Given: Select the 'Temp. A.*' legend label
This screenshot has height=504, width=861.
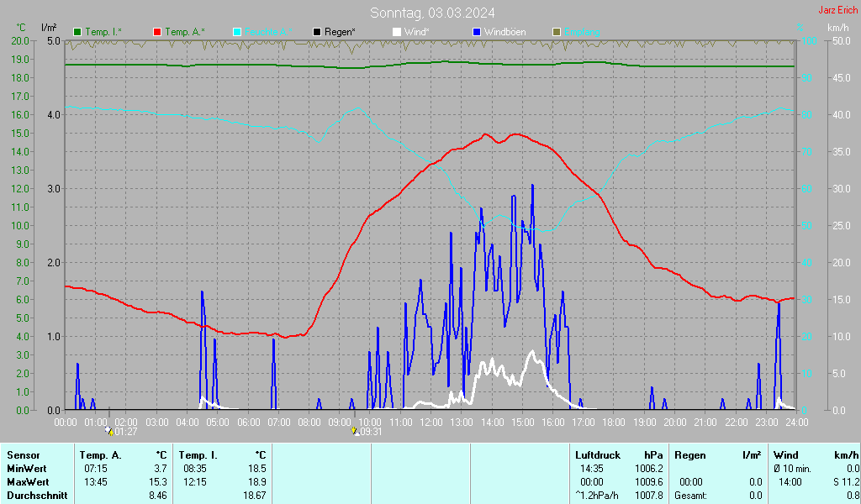Looking at the screenshot, I should pos(184,33).
